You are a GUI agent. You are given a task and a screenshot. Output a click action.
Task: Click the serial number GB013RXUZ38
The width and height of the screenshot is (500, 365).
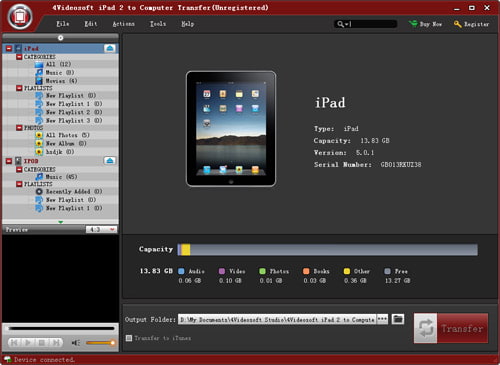pos(401,164)
